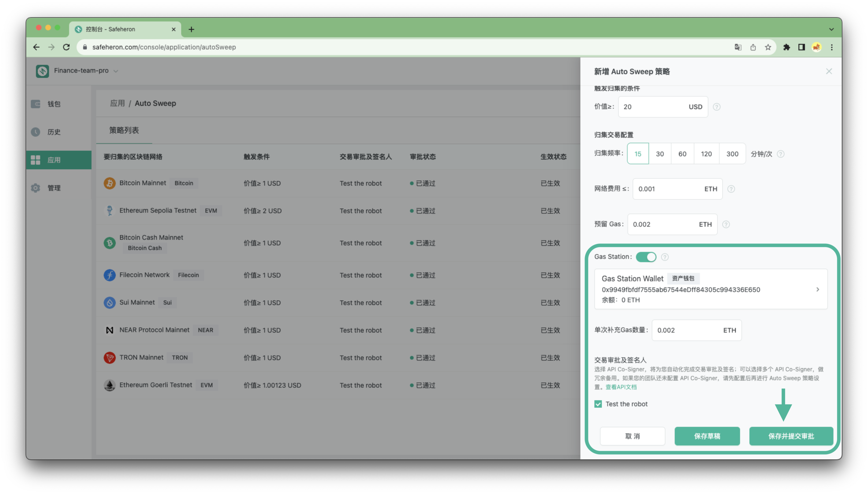The height and width of the screenshot is (494, 868).
Task: Click help icon beside 预留 Gas field
Action: point(726,225)
